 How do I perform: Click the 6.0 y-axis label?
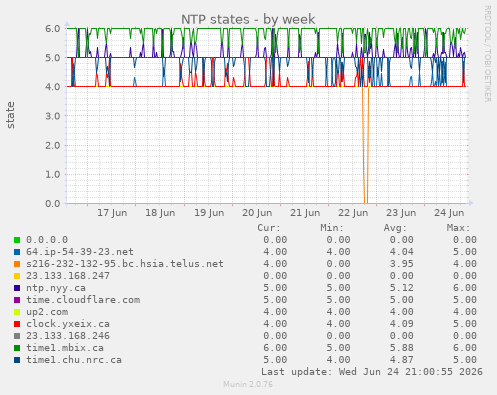53,29
